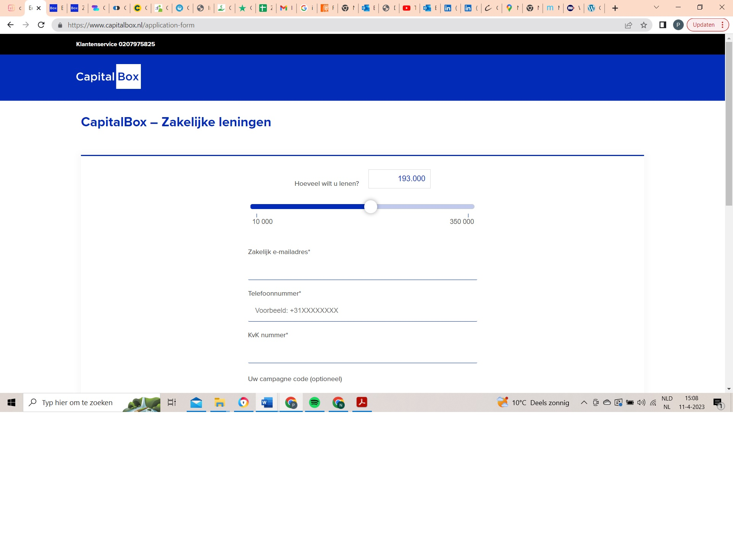Click the filled blue part of slider track
The height and width of the screenshot is (560, 733).
[307, 207]
